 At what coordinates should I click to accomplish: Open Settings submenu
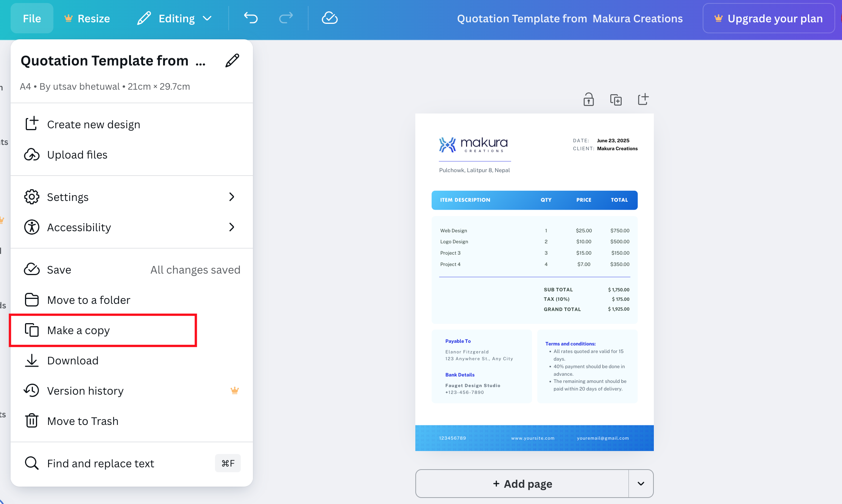coord(132,197)
